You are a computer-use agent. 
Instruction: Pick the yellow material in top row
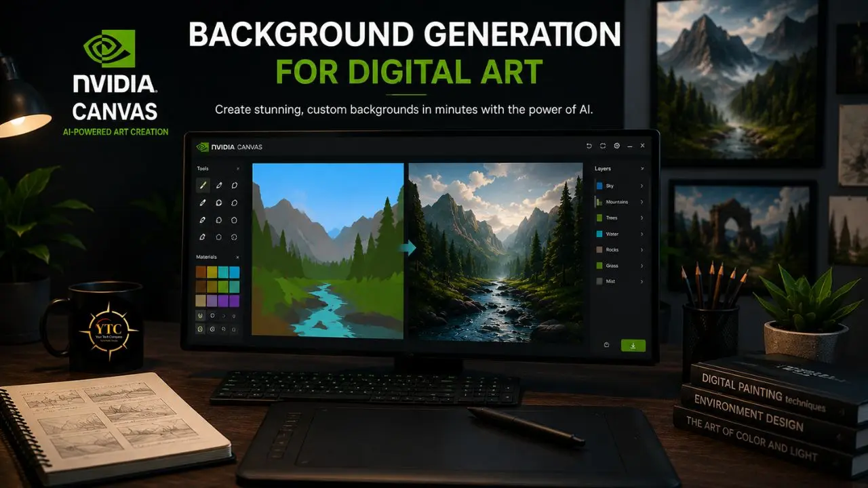pos(212,272)
